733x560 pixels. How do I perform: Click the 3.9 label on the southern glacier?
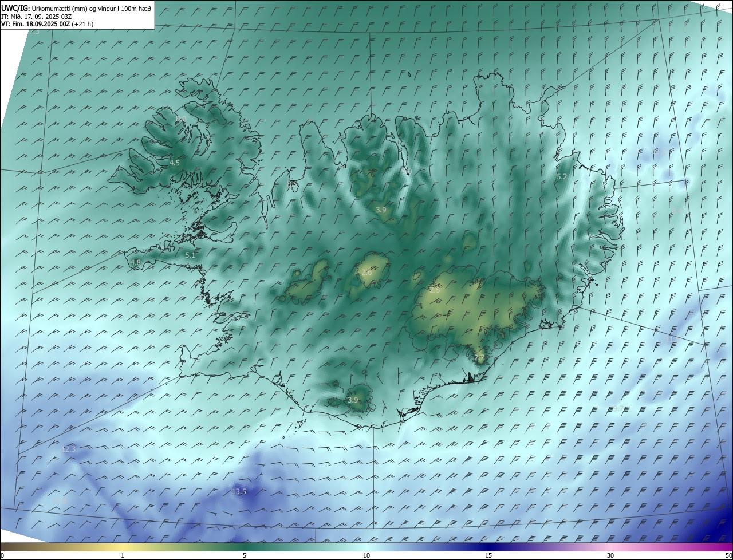[x=353, y=400]
